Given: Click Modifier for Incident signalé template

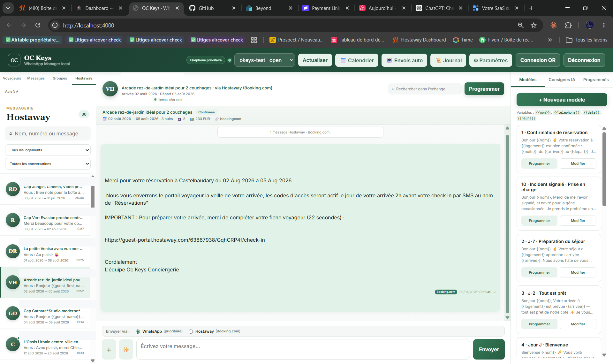Looking at the screenshot, I should click(x=578, y=221).
